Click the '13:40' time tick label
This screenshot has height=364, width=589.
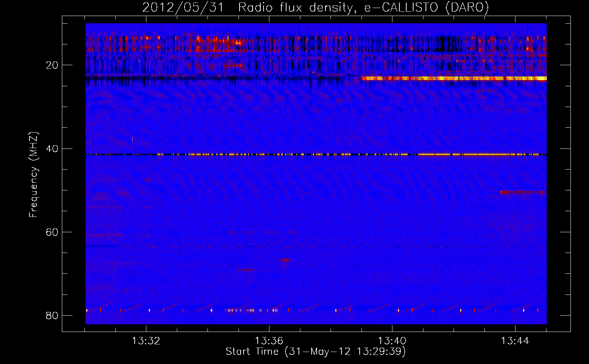click(392, 341)
